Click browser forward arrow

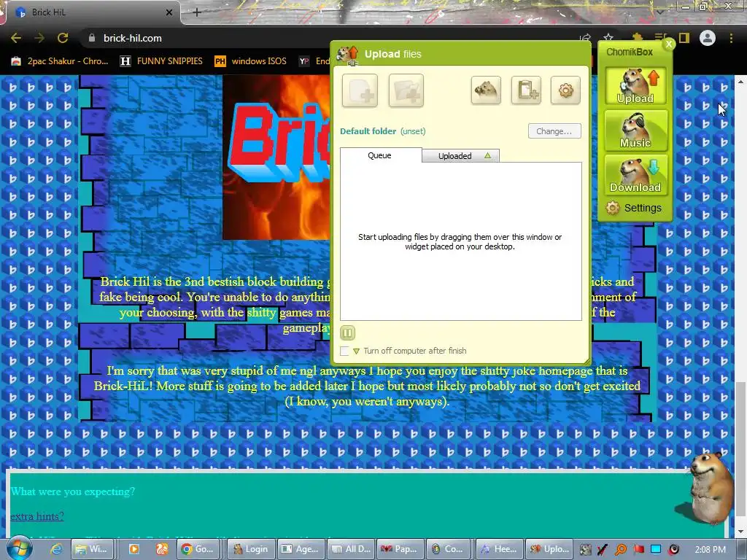click(39, 38)
